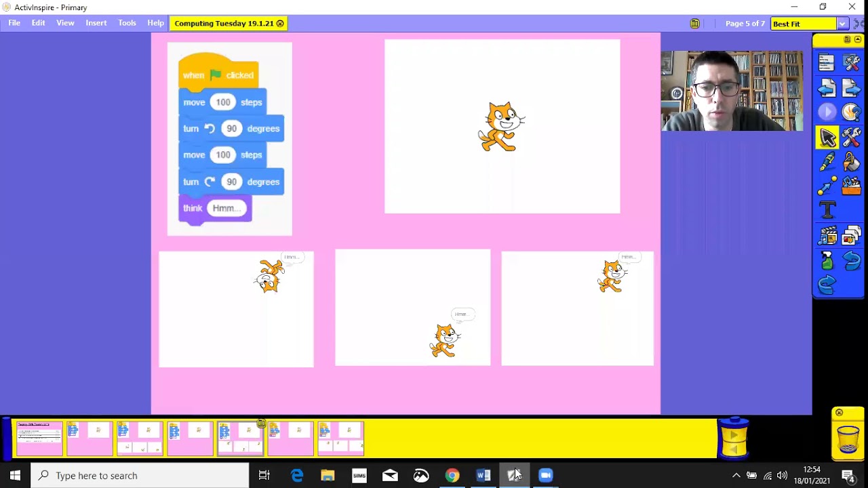Go to the previous page arrow
This screenshot has width=868, height=488.
827,87
